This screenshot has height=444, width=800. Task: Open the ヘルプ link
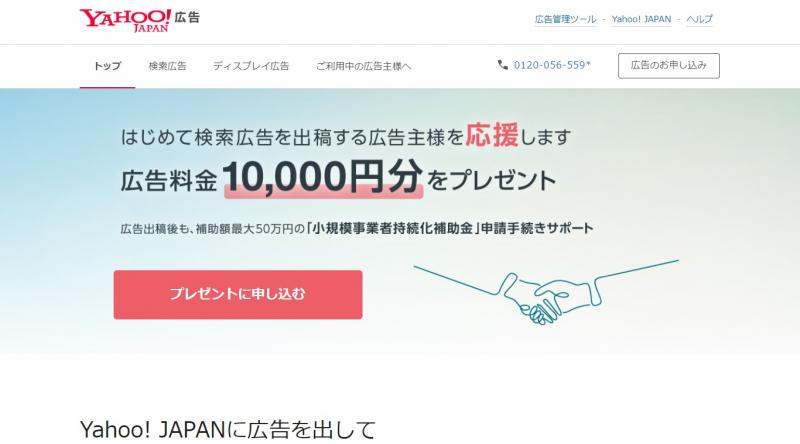point(699,19)
